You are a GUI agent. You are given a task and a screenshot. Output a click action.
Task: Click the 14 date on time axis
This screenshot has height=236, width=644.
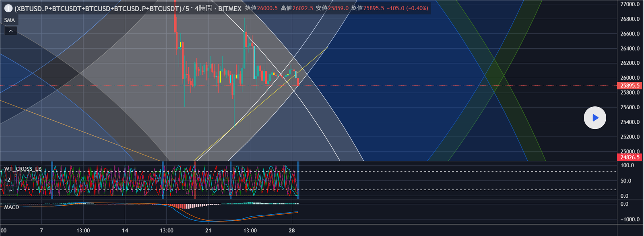[125, 230]
